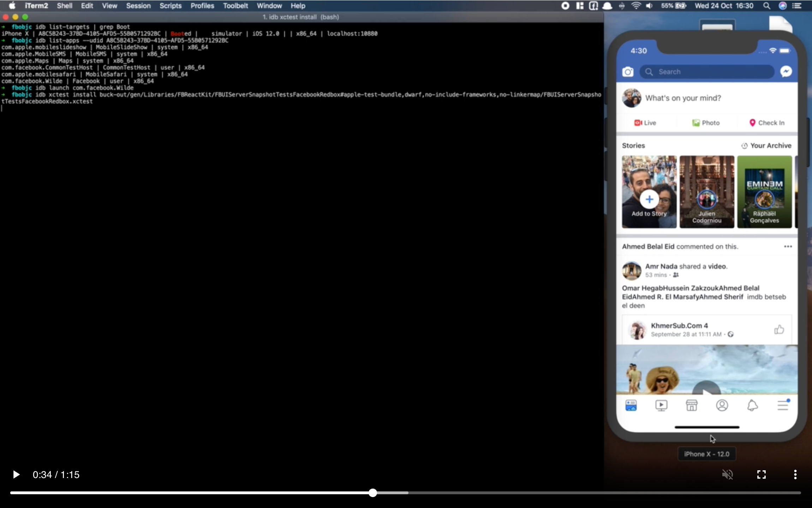Enter fullscreen mode on the video player
This screenshot has height=508, width=812.
tap(762, 474)
